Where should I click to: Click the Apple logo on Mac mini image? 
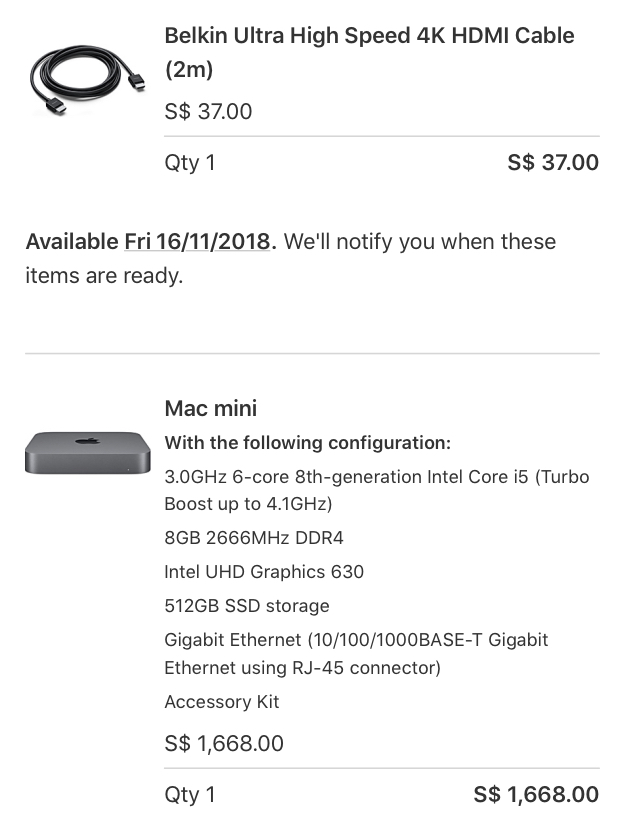pos(88,440)
